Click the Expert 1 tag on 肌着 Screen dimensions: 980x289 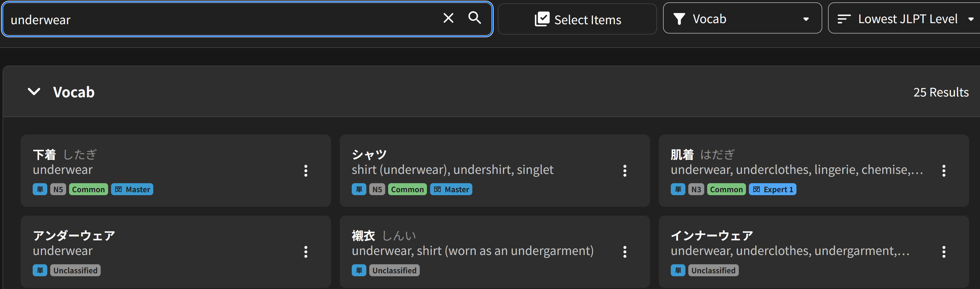coord(772,189)
